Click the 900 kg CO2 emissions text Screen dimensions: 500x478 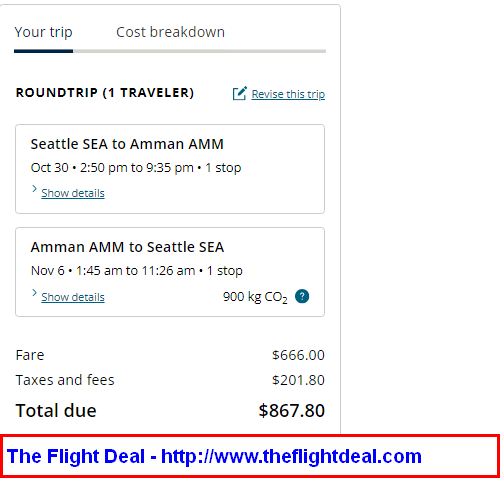pos(255,297)
